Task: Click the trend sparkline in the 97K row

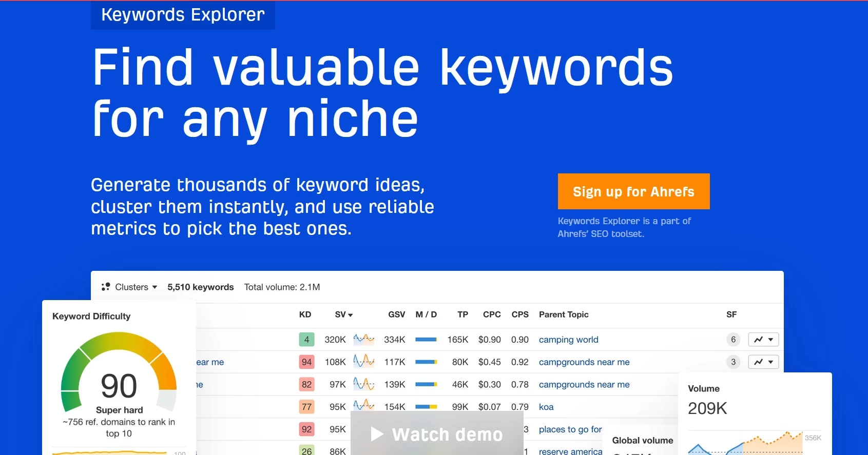Action: [364, 384]
